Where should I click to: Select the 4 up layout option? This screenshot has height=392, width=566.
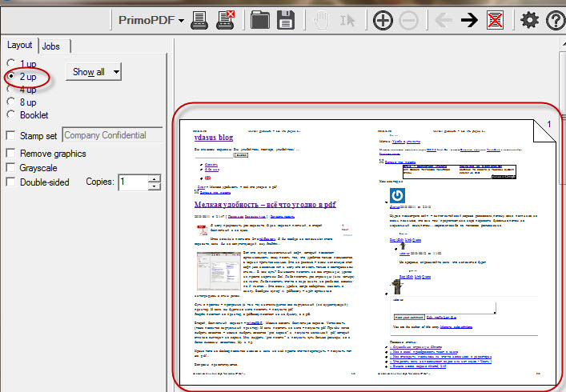point(10,90)
